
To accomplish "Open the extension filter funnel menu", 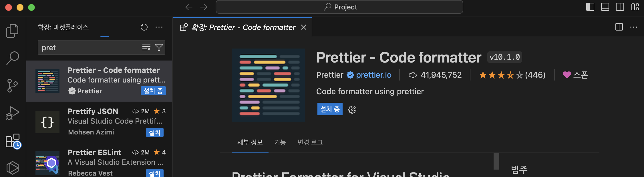I will [159, 47].
